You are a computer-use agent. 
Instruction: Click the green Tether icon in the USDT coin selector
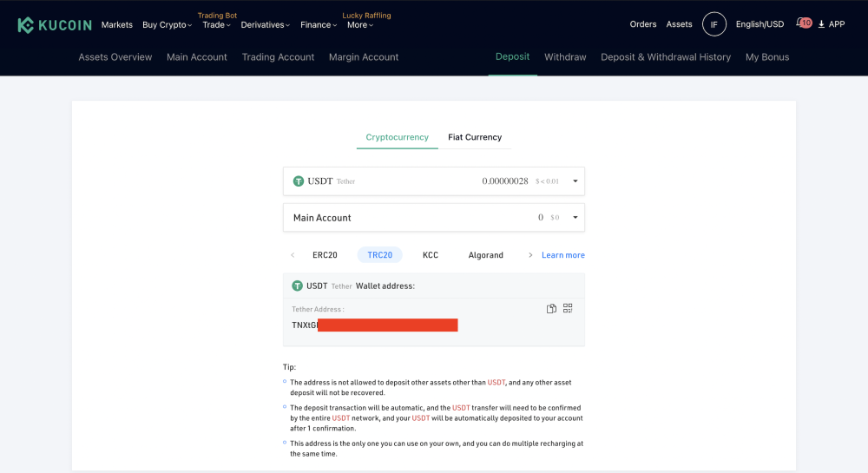(299, 181)
